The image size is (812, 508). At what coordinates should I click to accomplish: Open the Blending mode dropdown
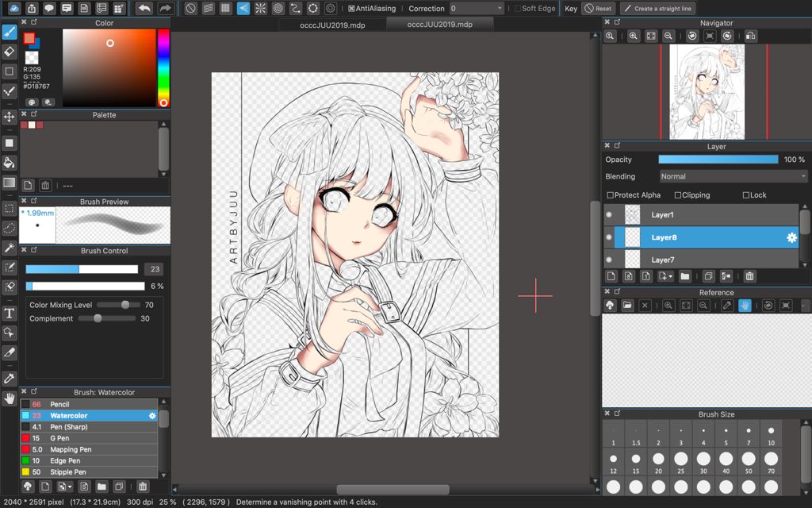[x=733, y=176]
